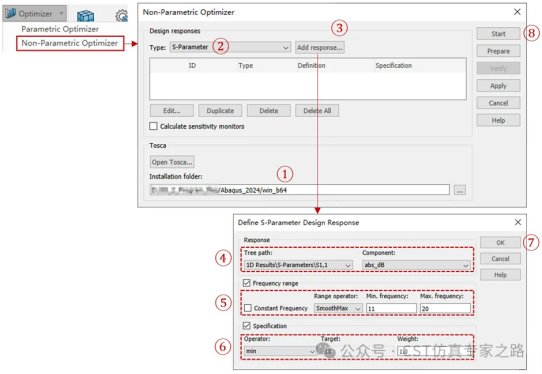This screenshot has height=374, width=542.
Task: Click the Prepare button
Action: 498,51
